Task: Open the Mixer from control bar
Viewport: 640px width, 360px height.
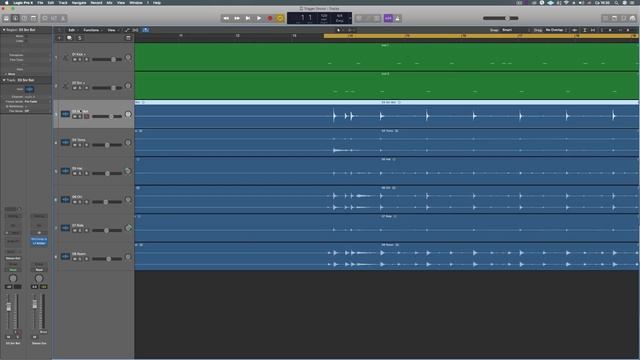Action: coord(54,18)
